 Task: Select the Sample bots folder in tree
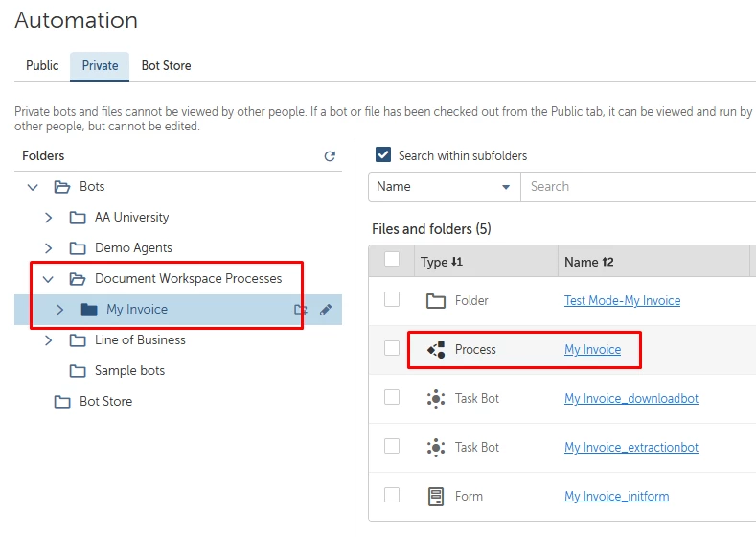tap(129, 371)
